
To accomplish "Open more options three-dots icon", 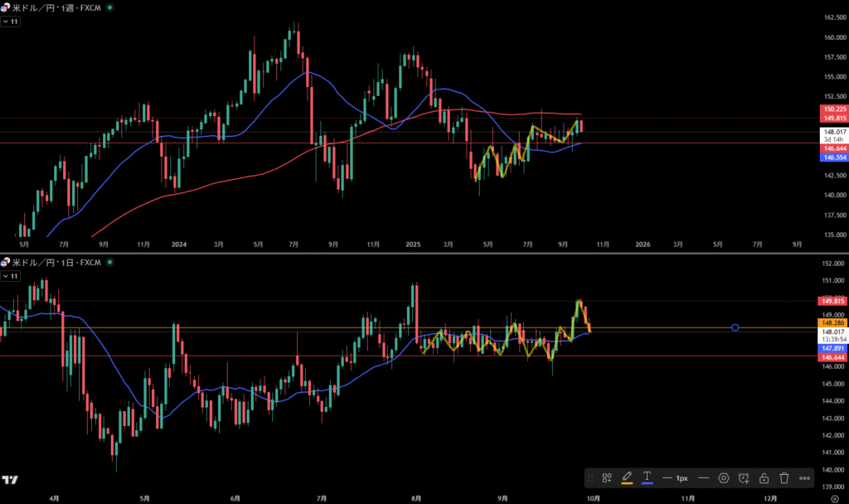I will 804,478.
